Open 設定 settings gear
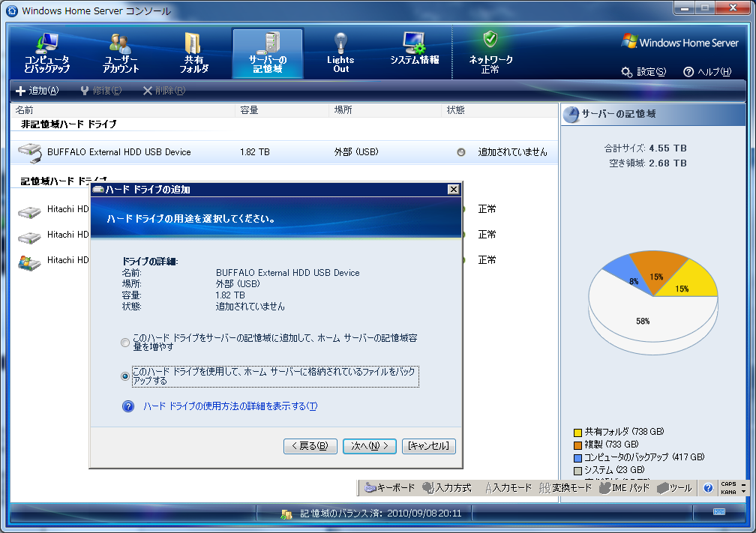This screenshot has height=533, width=756. tap(643, 72)
